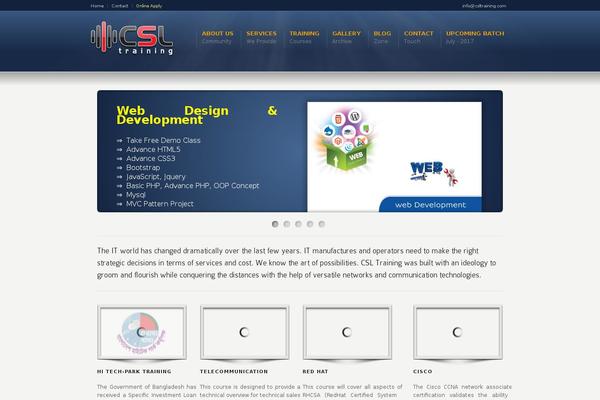Open the Contact link in top bar
600x400 pixels.
120,6
